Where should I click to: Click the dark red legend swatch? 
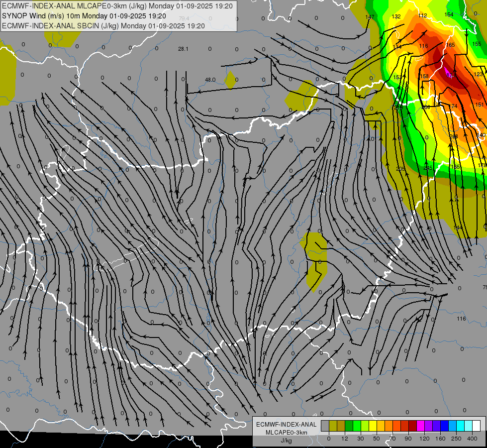click(x=413, y=426)
